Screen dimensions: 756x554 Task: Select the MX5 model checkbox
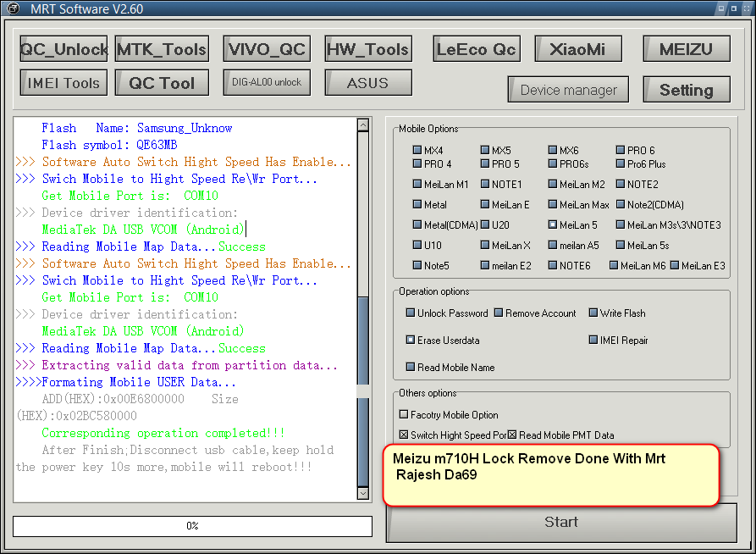pos(485,150)
